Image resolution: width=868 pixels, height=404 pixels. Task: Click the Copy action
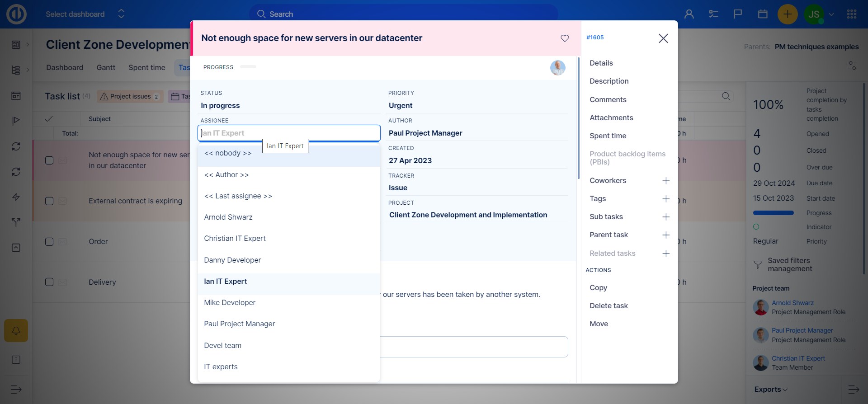click(598, 288)
